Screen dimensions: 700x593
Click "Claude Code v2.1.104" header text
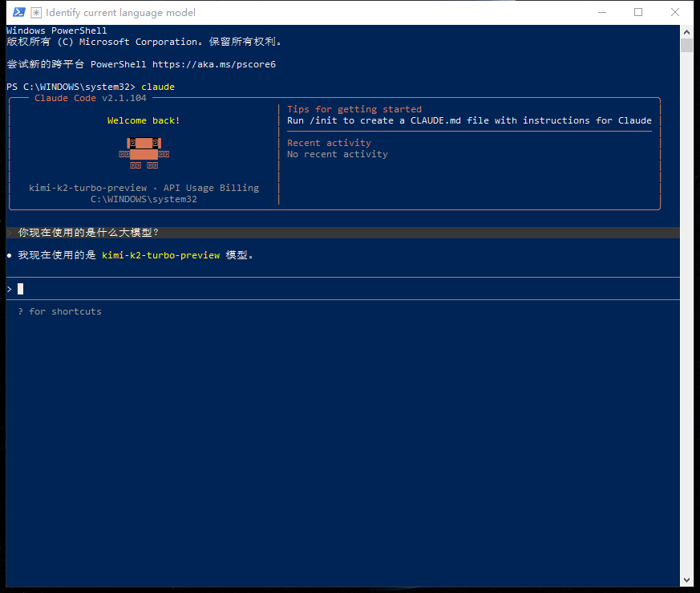click(91, 98)
